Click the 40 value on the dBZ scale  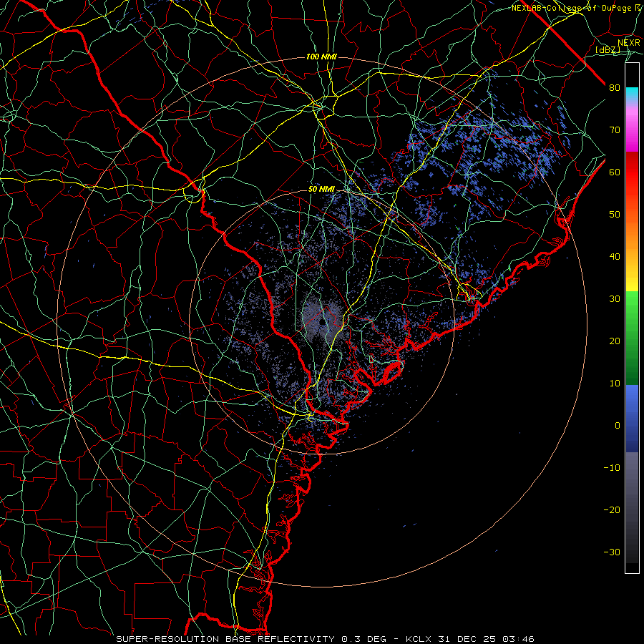pos(615,257)
